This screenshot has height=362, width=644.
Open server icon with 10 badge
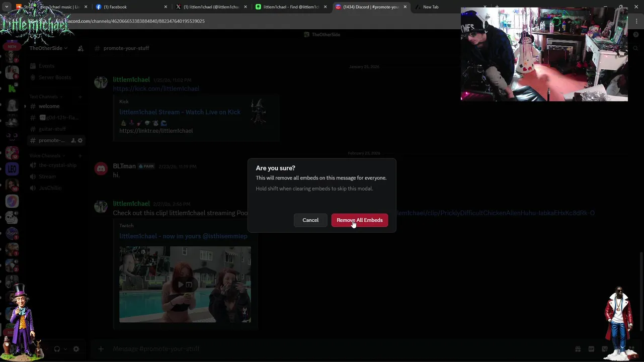(12, 185)
